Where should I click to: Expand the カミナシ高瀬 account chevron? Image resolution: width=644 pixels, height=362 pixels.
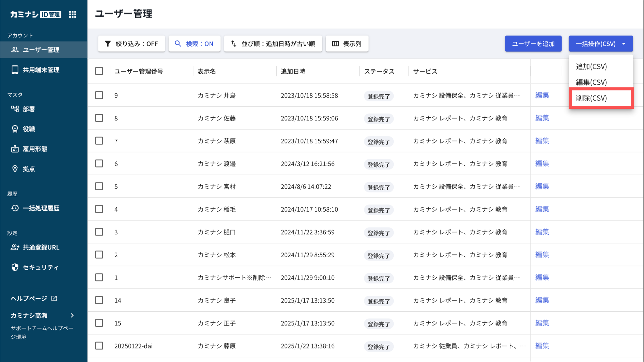click(72, 315)
